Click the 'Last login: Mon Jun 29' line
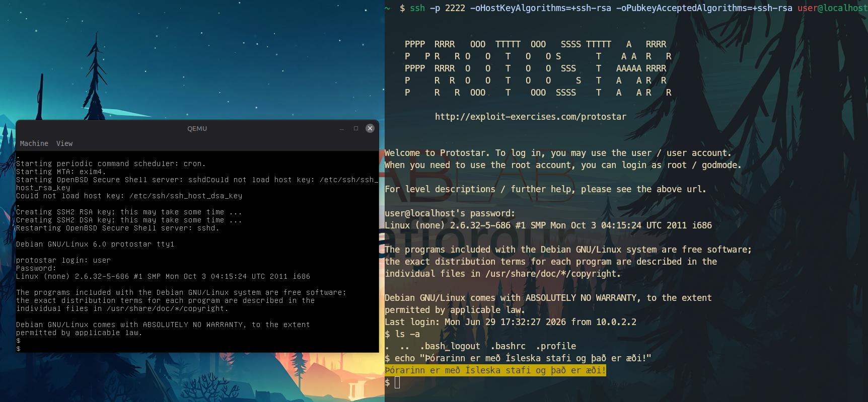 (x=511, y=322)
